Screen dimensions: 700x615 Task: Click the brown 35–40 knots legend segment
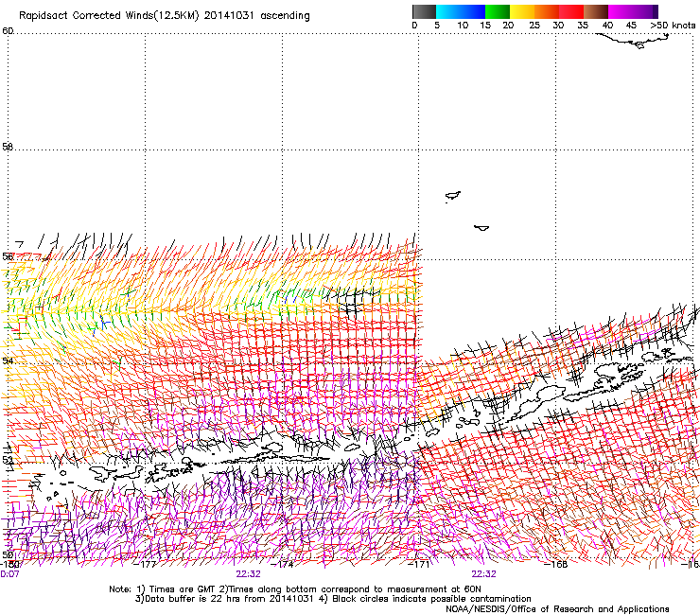[x=596, y=11]
